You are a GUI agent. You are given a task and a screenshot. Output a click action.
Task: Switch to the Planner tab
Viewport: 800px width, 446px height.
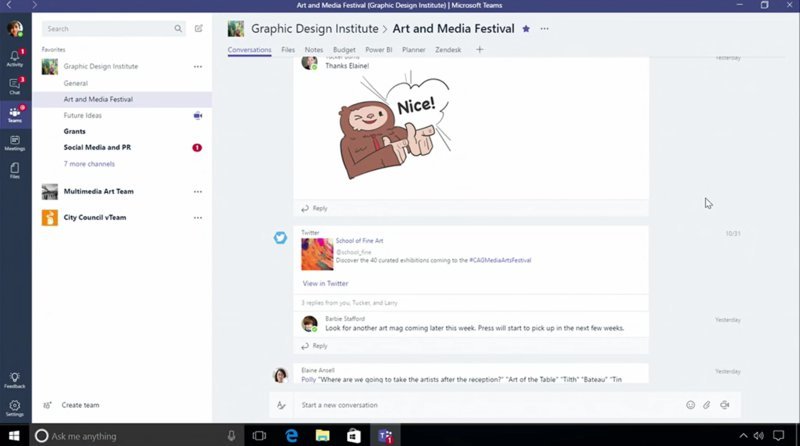click(411, 49)
